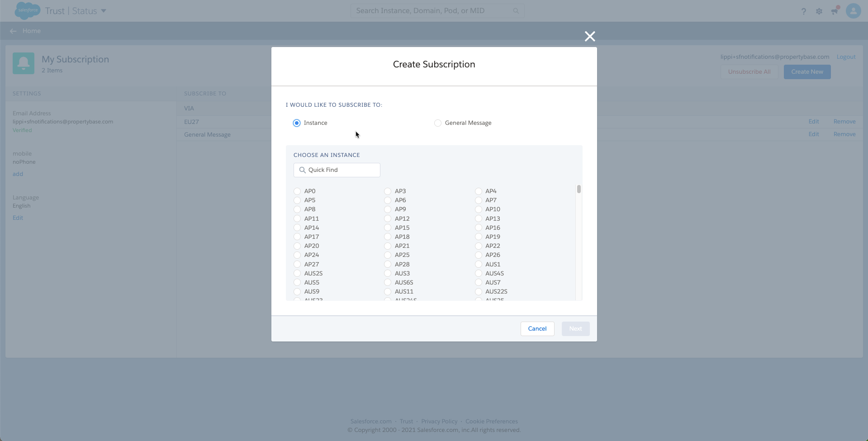Close the Create Subscription dialog with the X
Image resolution: width=868 pixels, height=441 pixels.
tap(590, 36)
